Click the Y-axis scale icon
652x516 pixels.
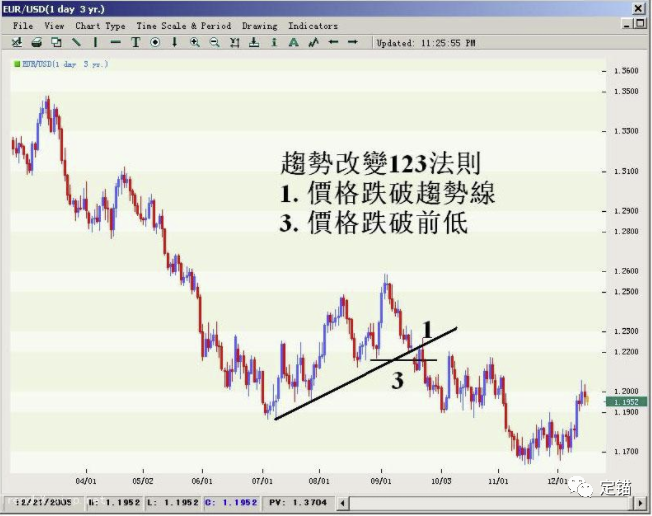point(235,42)
